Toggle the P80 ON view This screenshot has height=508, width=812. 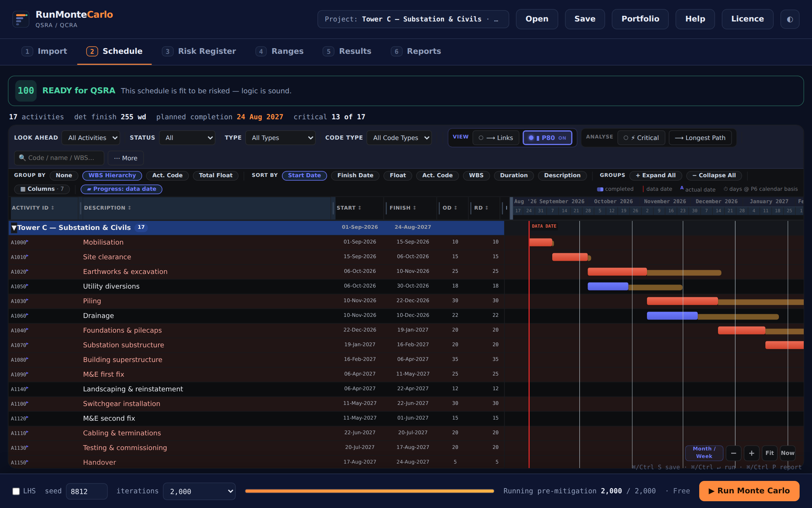coord(547,138)
